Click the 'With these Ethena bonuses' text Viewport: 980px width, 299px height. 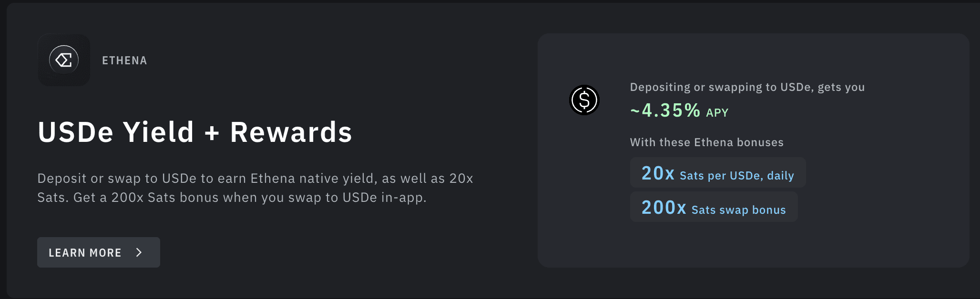[x=706, y=142]
